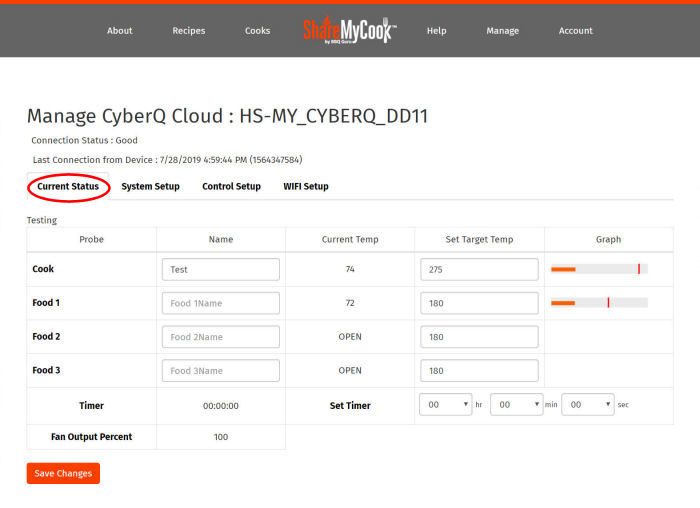Click the Set Timer label

point(350,406)
